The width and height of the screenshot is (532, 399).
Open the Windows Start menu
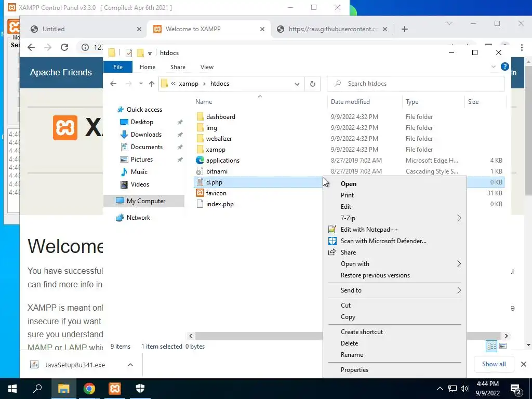pyautogui.click(x=12, y=389)
